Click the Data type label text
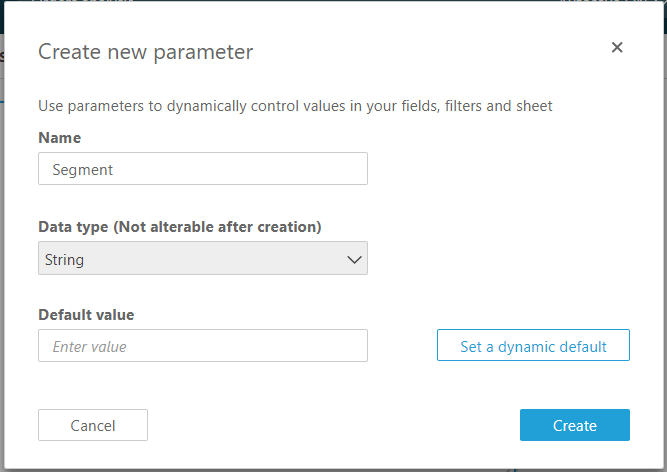This screenshot has width=667, height=472. click(73, 227)
